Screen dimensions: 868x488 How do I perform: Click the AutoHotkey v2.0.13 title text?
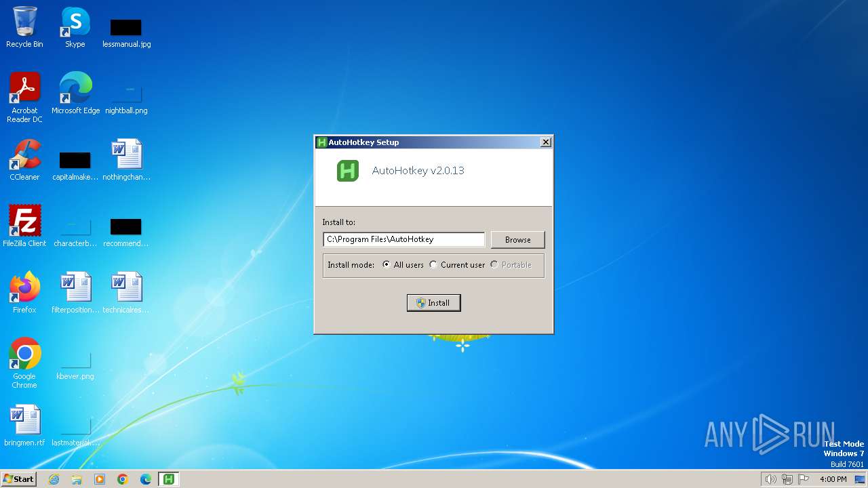pyautogui.click(x=418, y=171)
